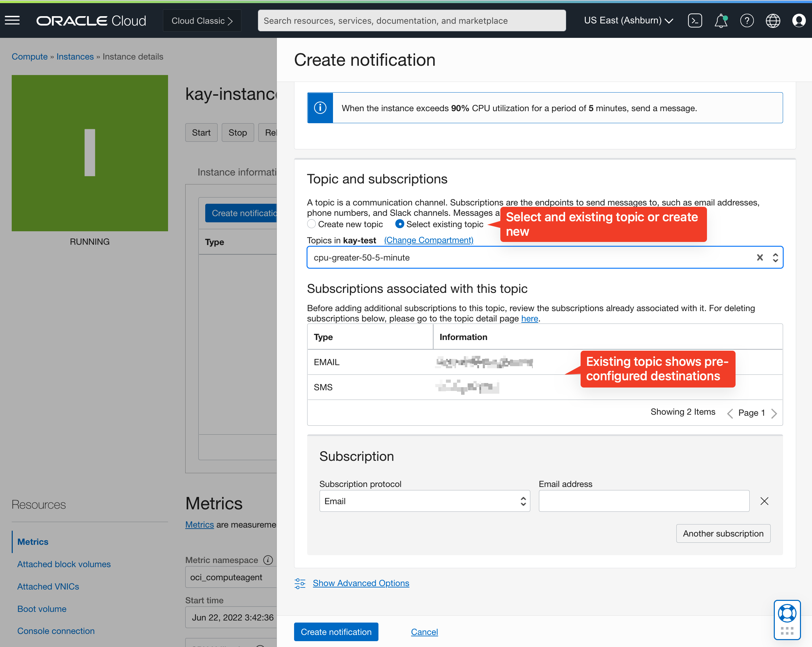Open Attached block volumes in Resources
Viewport: 812px width, 647px height.
63,564
